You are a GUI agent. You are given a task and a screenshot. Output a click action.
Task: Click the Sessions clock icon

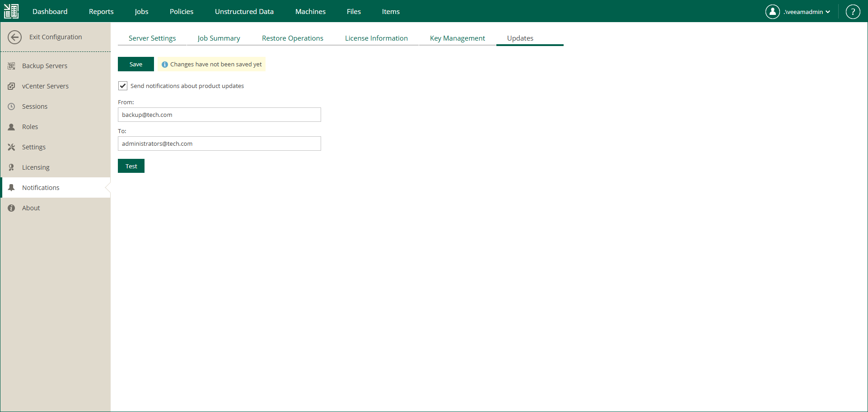[11, 106]
